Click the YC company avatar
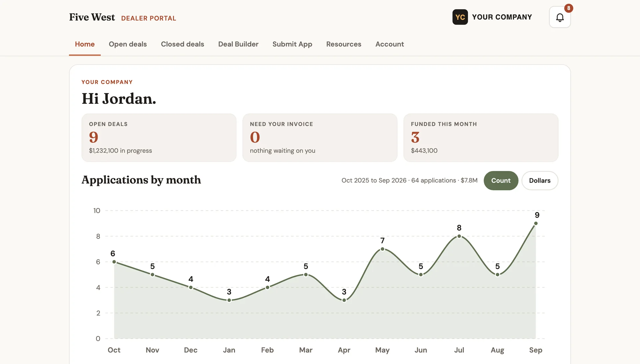Screen dimensions: 640x364 tap(460, 17)
